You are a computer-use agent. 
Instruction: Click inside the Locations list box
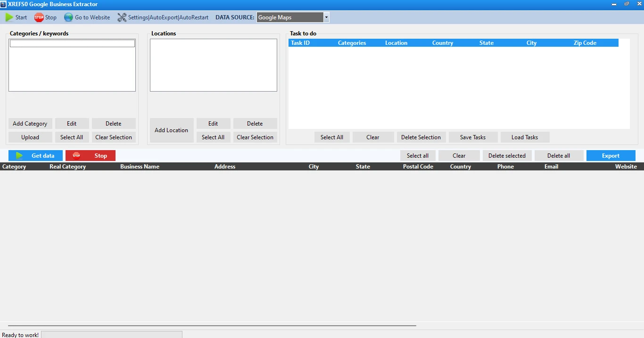(214, 65)
